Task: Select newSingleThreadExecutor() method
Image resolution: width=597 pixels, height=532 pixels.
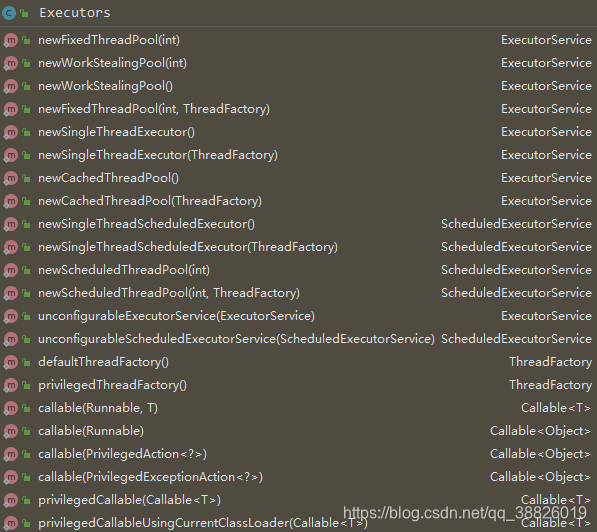Action: point(117,132)
